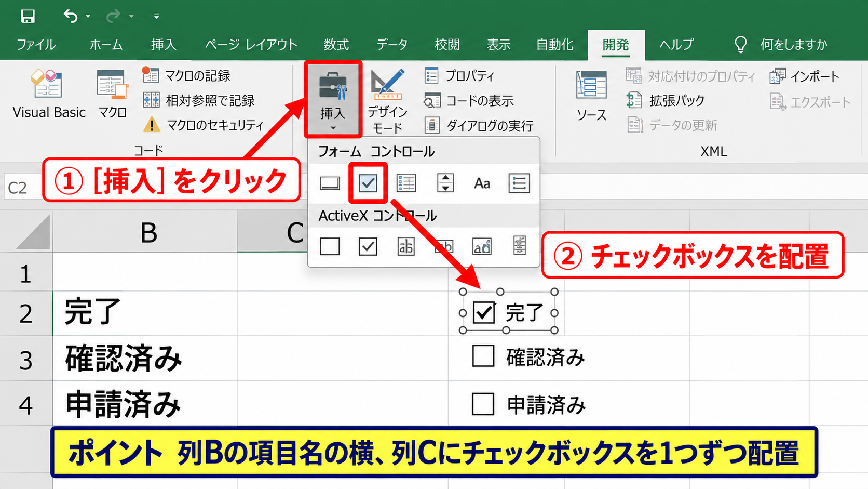Screen dimensions: 868x489
Task: Click cell B4 containing 申請済み
Action: click(145, 404)
